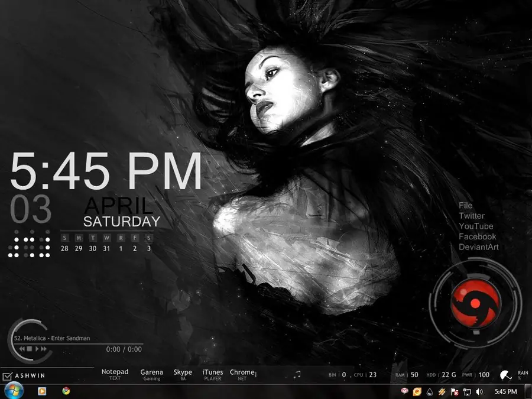Stop the music player
Screen dimensions: 532x399
tap(30, 349)
